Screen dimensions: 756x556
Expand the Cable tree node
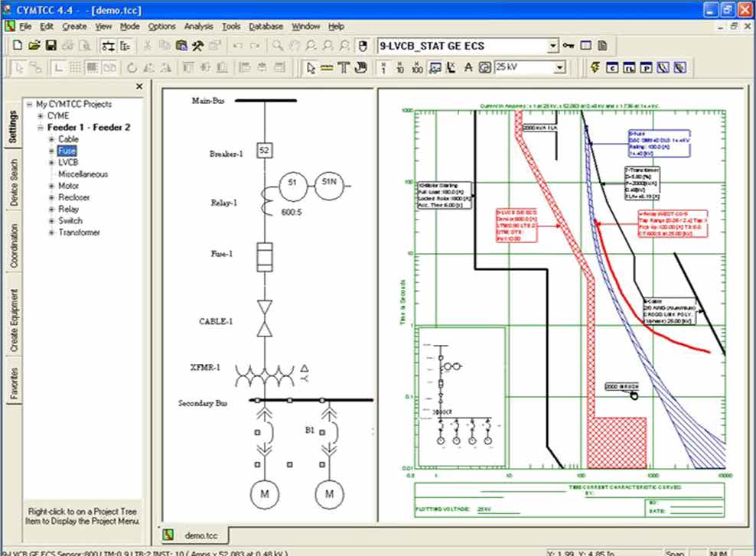point(51,139)
